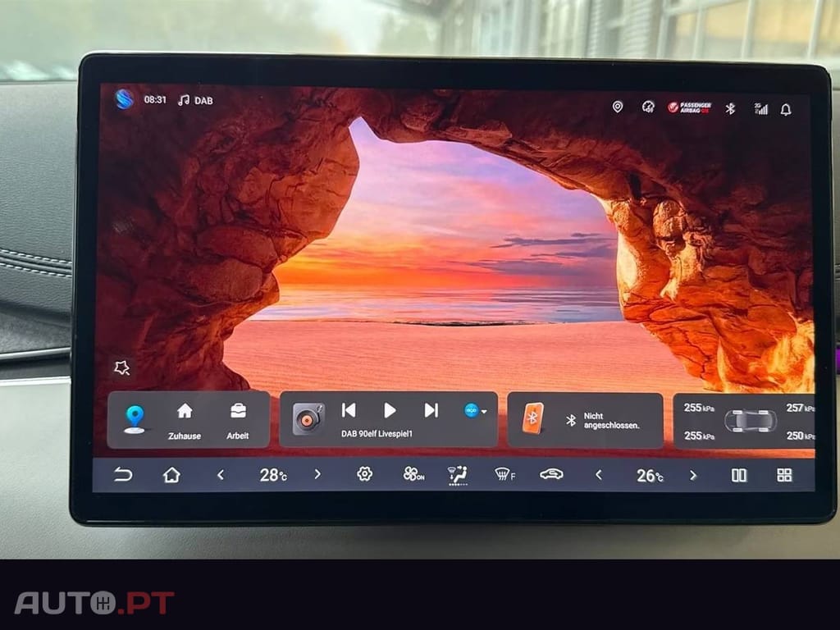The width and height of the screenshot is (840, 630).
Task: Navigate to Zuhause home shortcut
Action: click(185, 421)
